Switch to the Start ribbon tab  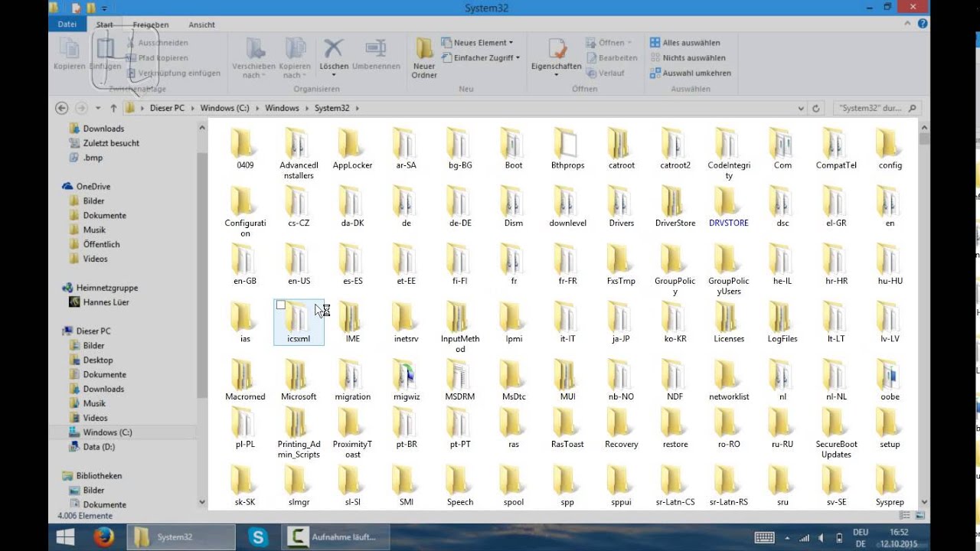(105, 24)
